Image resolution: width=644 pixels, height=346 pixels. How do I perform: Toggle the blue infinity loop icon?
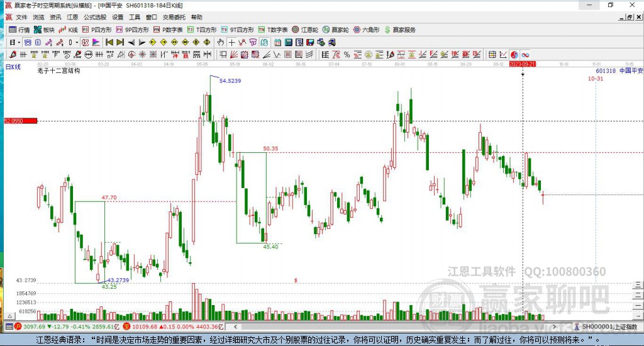[525, 54]
